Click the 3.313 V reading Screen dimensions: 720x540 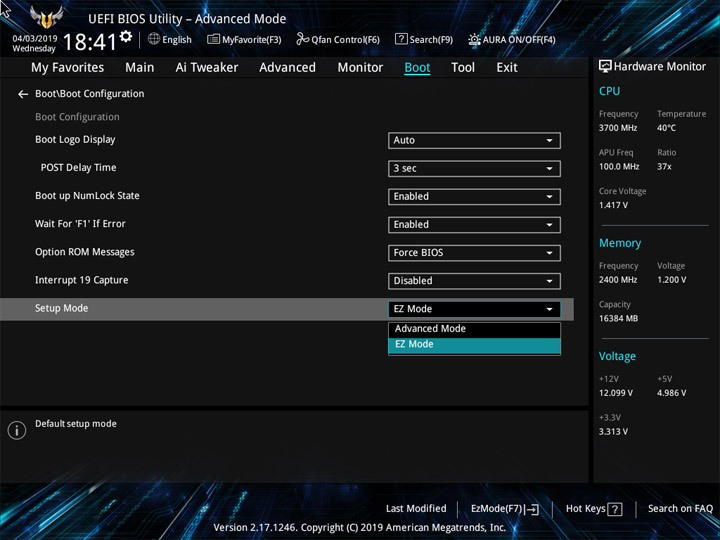[613, 432]
